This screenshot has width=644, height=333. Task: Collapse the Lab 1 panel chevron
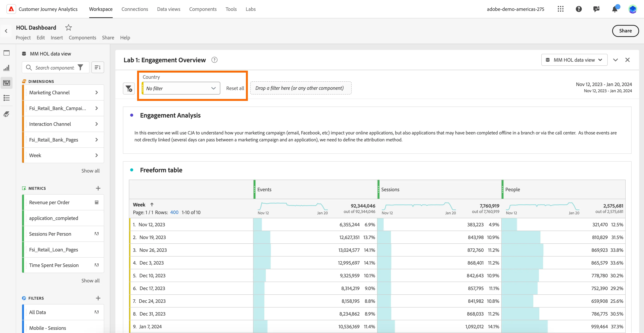tap(616, 60)
